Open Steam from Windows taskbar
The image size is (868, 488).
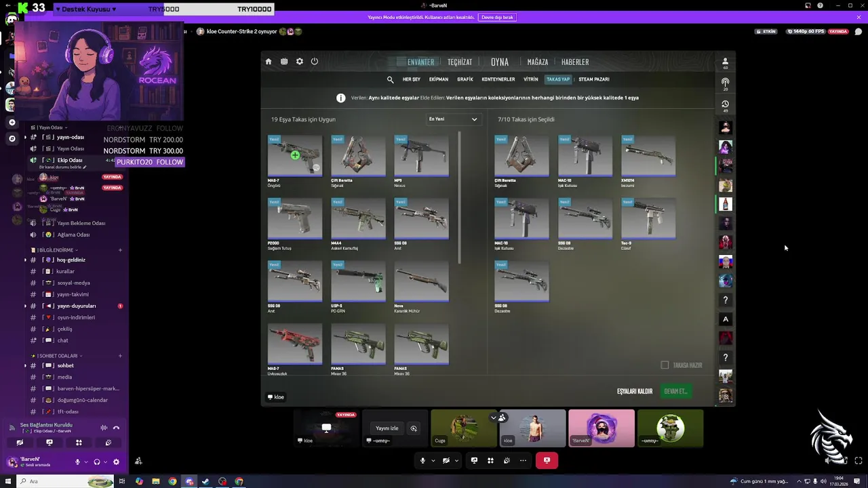205,481
